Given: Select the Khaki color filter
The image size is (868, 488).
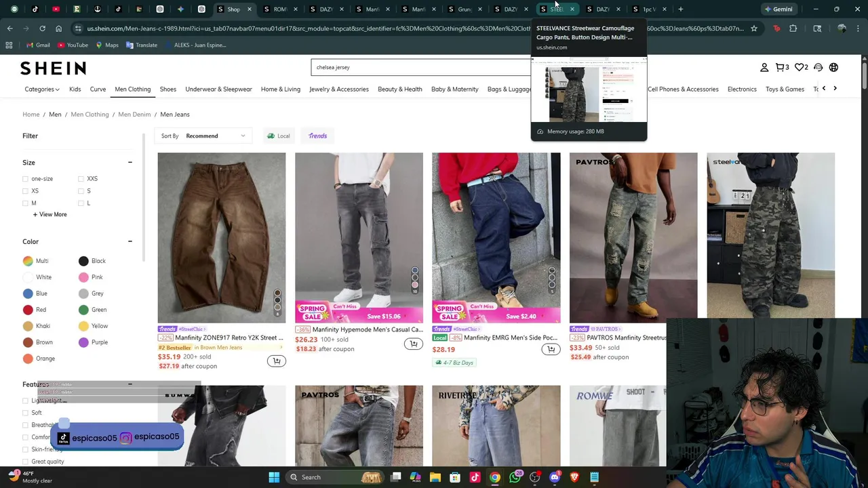Looking at the screenshot, I should tap(37, 326).
